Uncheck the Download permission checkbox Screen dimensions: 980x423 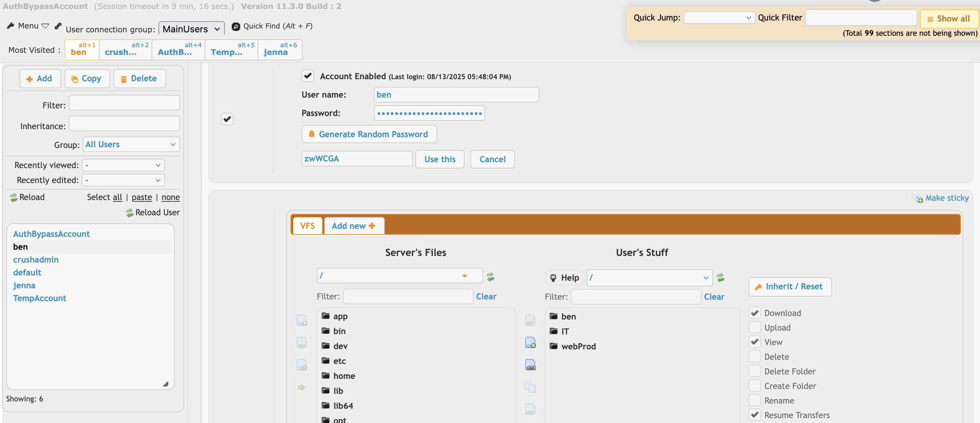[755, 313]
